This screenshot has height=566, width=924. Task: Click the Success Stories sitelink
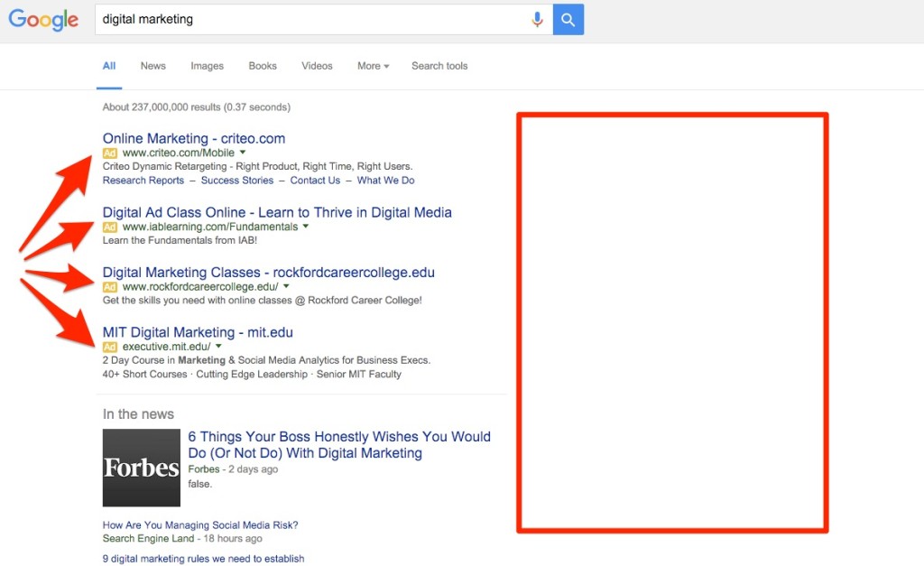tap(237, 181)
